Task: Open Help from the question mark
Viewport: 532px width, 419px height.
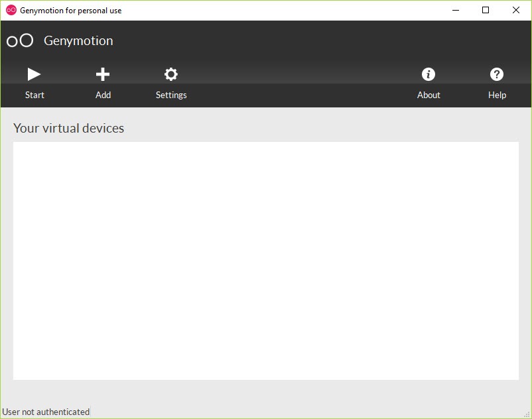Action: pos(497,83)
